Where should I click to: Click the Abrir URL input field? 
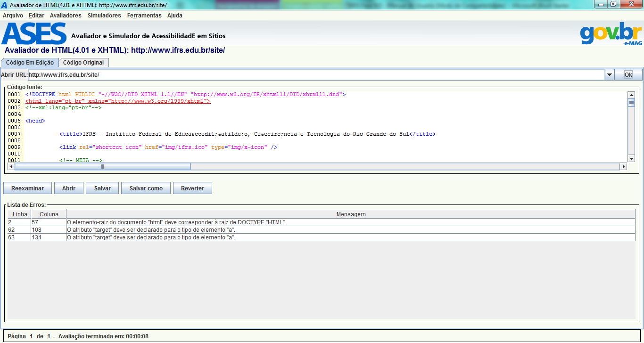[316, 74]
